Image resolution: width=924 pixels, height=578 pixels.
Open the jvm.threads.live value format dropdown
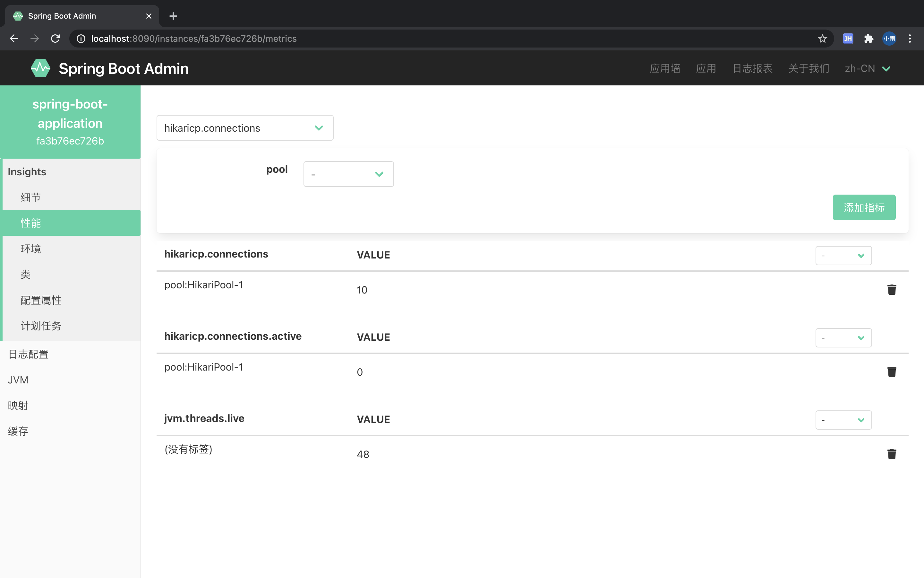(x=843, y=420)
